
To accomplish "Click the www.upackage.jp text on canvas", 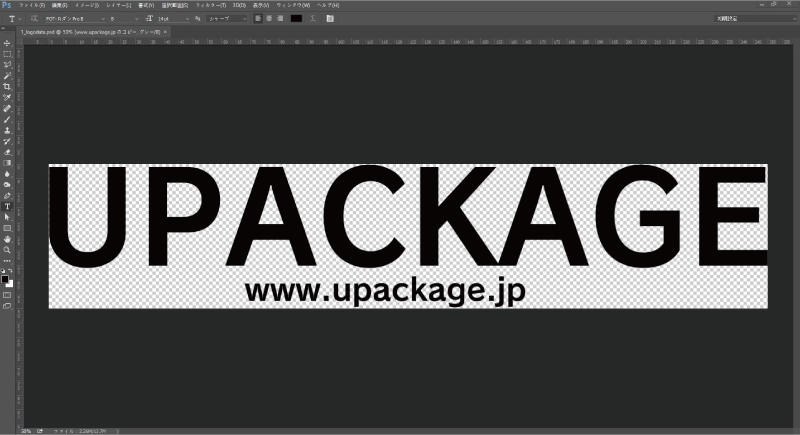I will pyautogui.click(x=385, y=291).
